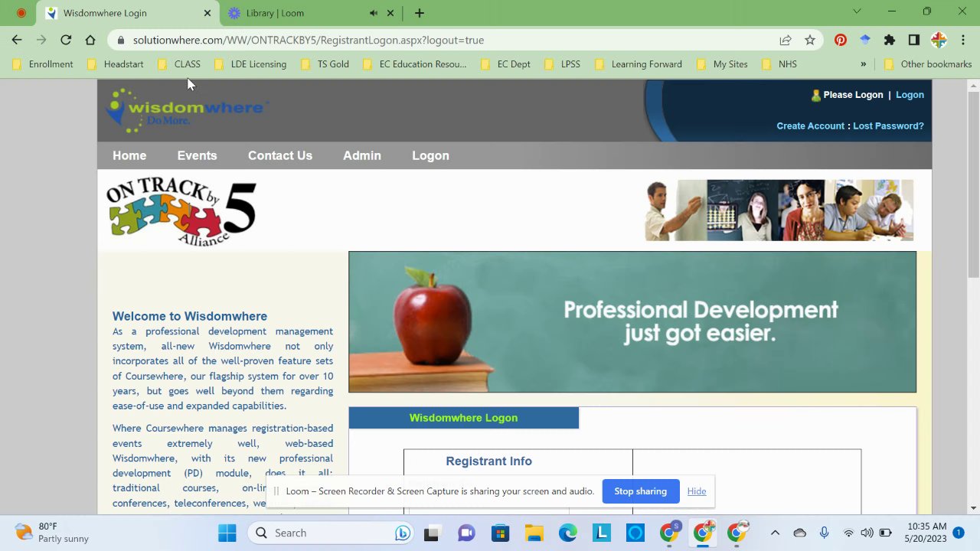Toggle the browser side panel icon
Screen dimensions: 980x551
click(x=913, y=40)
